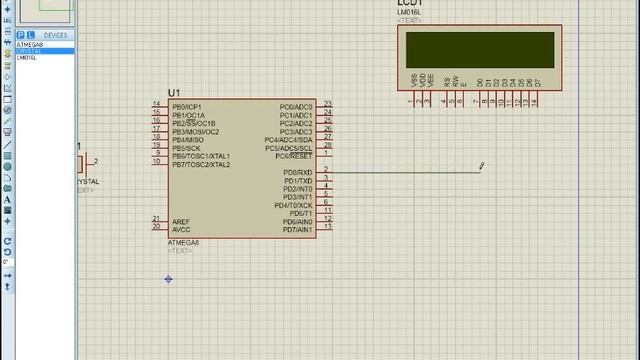Select the 2D Line graphics tool
The image size is (640, 360).
(x=7, y=144)
